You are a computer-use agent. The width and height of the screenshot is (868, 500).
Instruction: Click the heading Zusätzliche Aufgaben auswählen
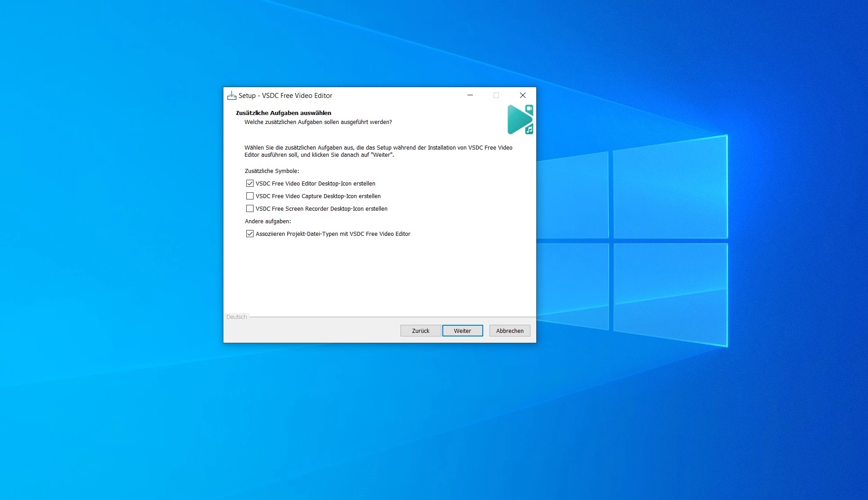[283, 113]
